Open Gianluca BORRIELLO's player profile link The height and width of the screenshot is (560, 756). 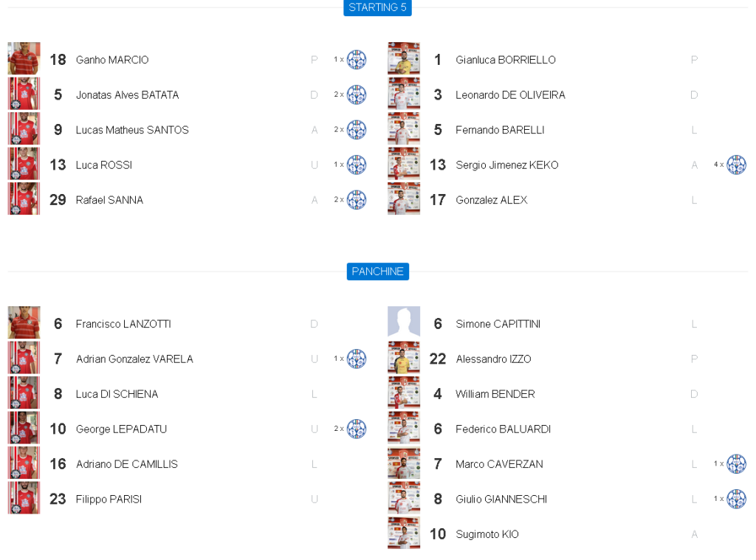click(x=505, y=60)
